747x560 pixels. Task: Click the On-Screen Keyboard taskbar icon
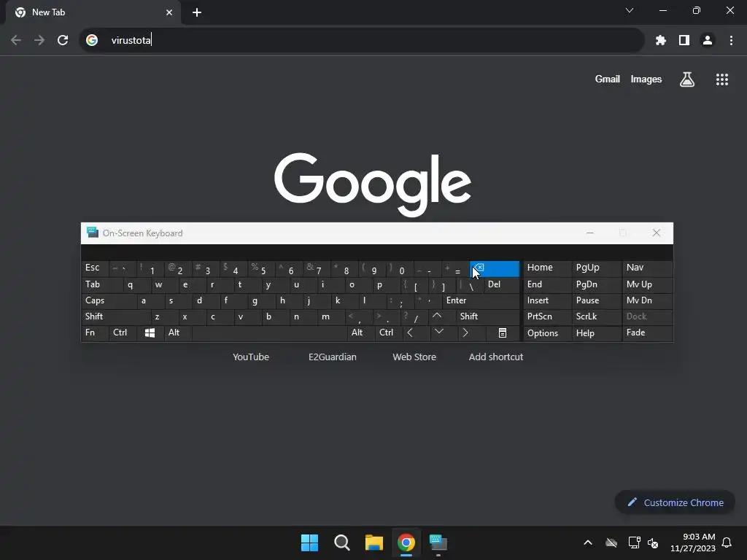coord(438,542)
